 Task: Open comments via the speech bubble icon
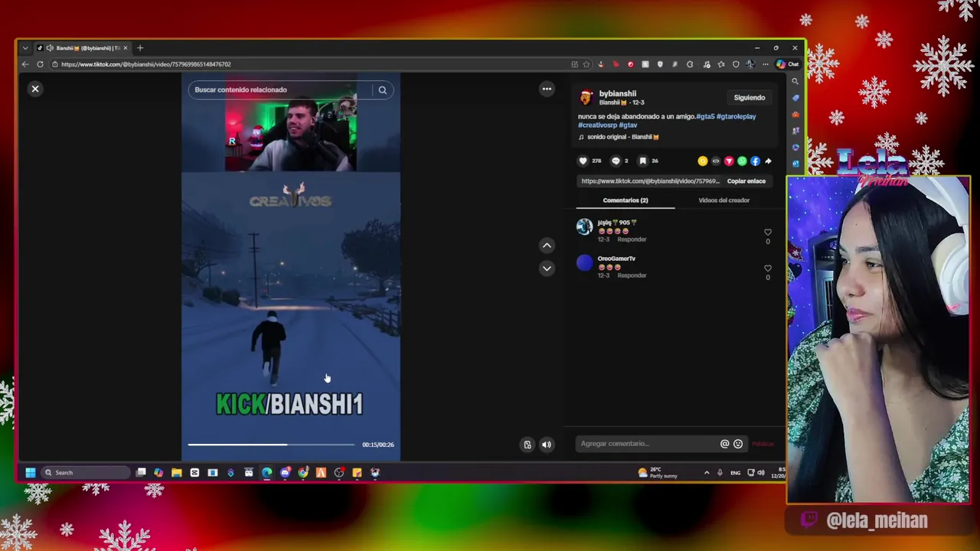(x=616, y=161)
